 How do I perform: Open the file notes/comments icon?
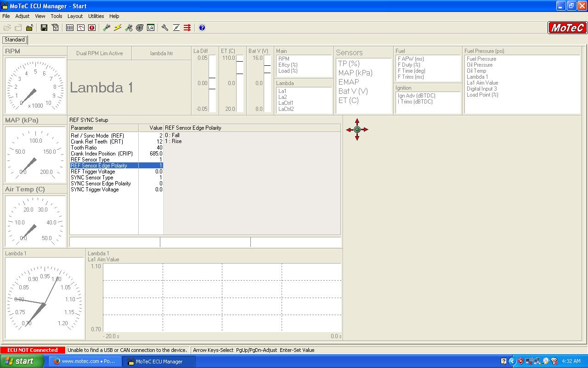tap(55, 28)
